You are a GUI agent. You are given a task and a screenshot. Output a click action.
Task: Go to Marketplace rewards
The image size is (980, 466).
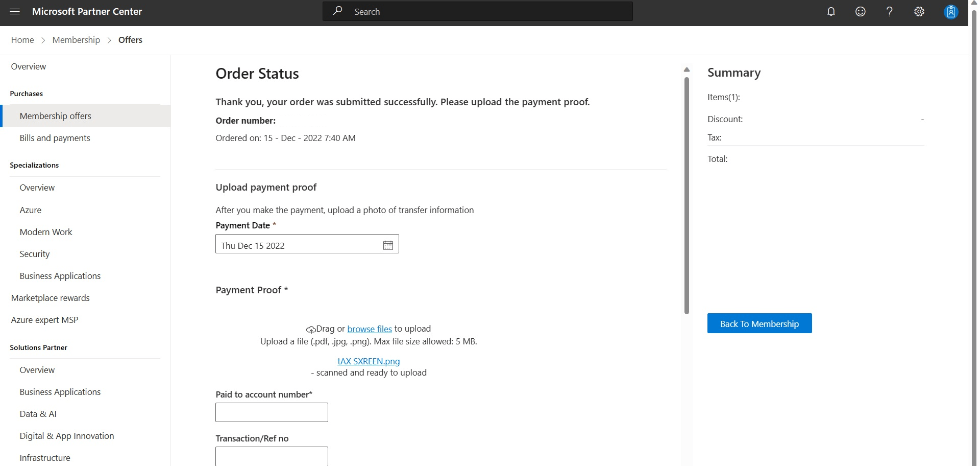(51, 298)
